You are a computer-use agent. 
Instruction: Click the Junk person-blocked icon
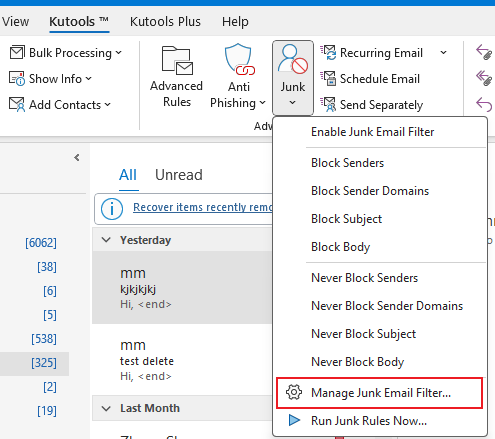point(293,59)
